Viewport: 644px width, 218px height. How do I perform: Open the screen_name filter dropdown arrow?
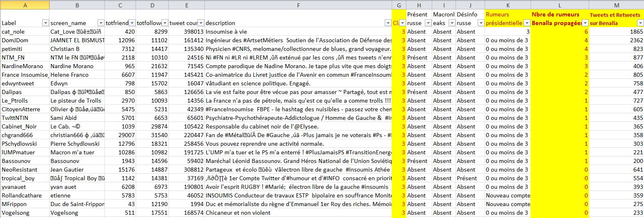[x=100, y=23]
